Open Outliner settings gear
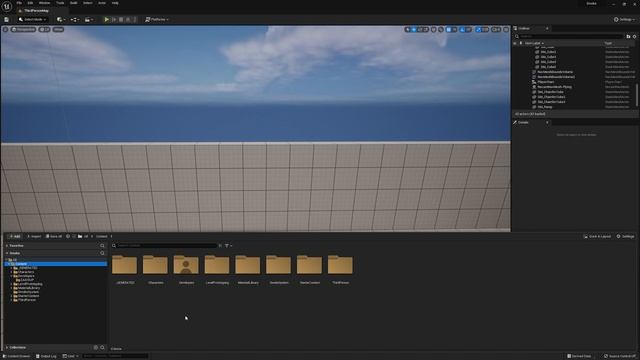This screenshot has width=640, height=360. (634, 36)
